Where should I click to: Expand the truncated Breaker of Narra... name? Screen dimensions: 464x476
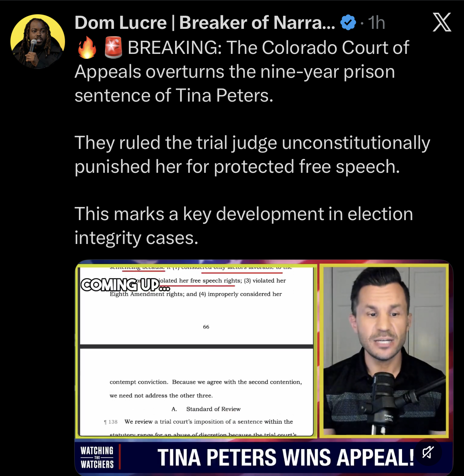point(257,23)
